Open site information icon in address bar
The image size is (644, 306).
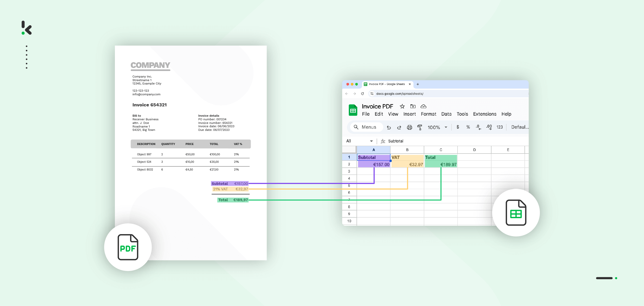[x=372, y=94]
